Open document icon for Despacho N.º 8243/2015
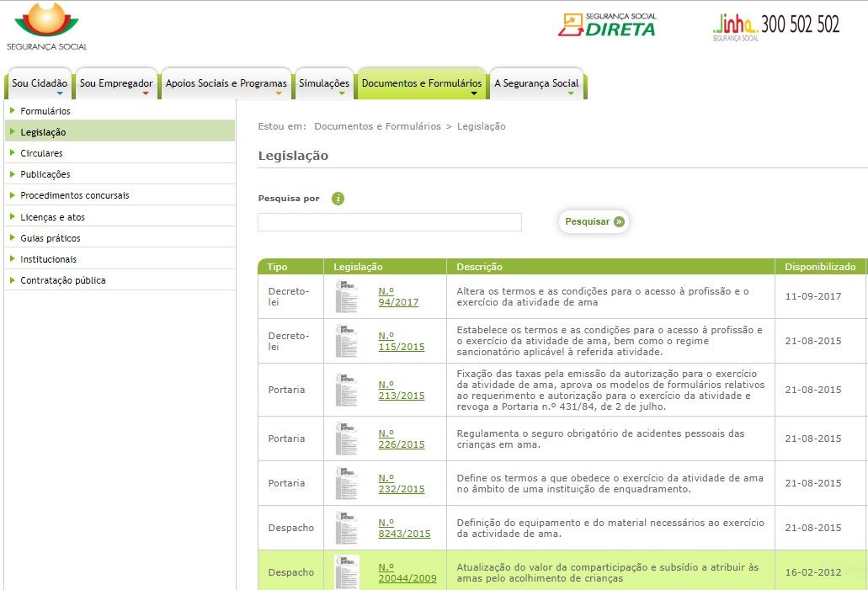Image resolution: width=868 pixels, height=590 pixels. pos(346,528)
